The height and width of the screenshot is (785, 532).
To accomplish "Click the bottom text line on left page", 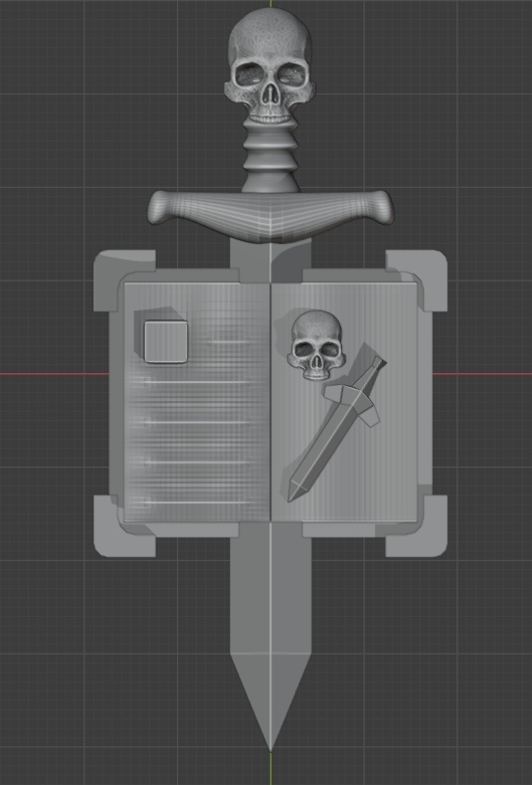I will [x=196, y=502].
